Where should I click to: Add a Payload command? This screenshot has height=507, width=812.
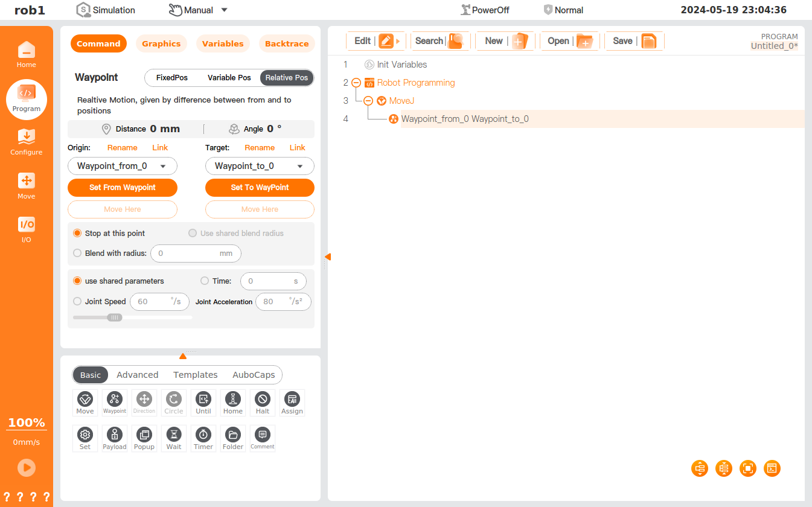coord(115,438)
